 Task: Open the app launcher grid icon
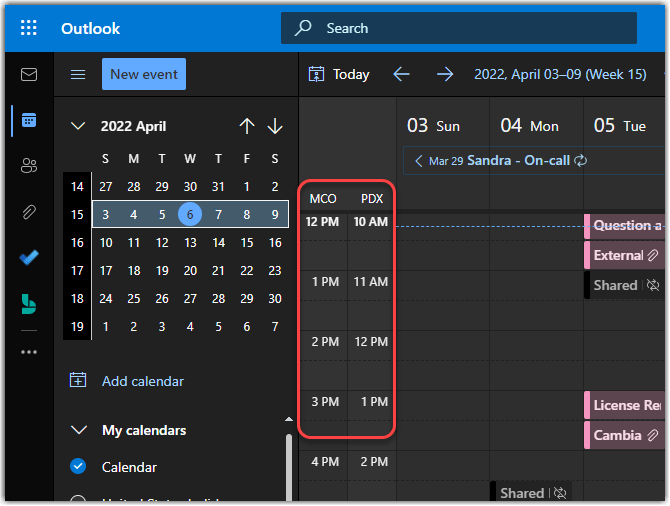point(28,28)
